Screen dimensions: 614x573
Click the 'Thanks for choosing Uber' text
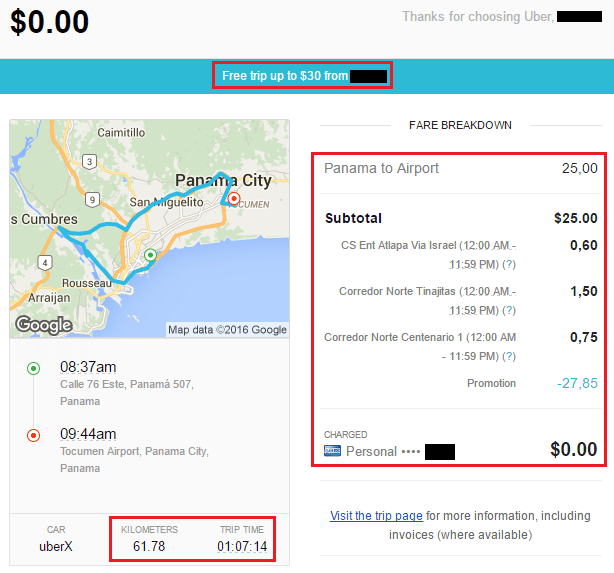point(478,16)
